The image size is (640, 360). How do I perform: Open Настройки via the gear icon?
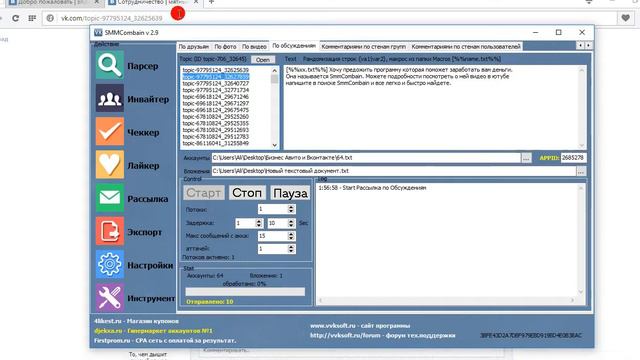[110, 264]
